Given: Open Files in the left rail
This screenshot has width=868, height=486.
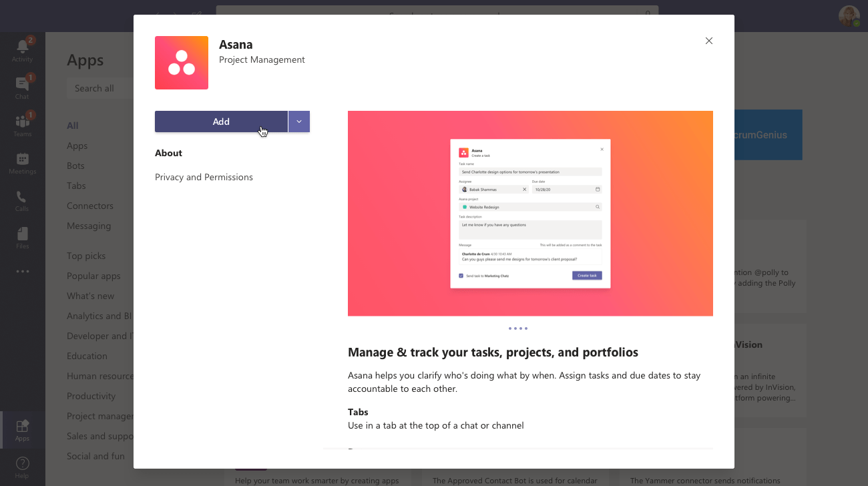Looking at the screenshot, I should click(x=22, y=237).
